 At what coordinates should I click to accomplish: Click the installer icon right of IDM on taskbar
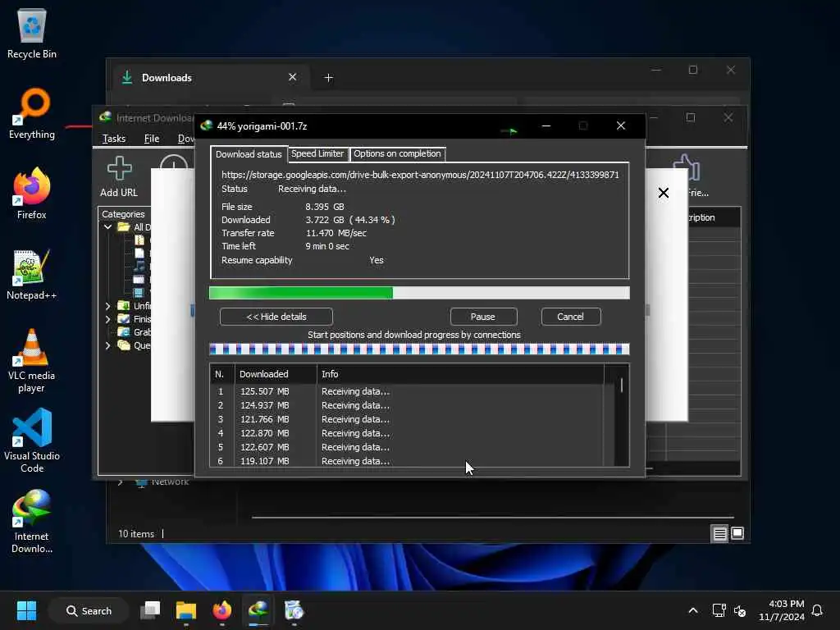[294, 610]
